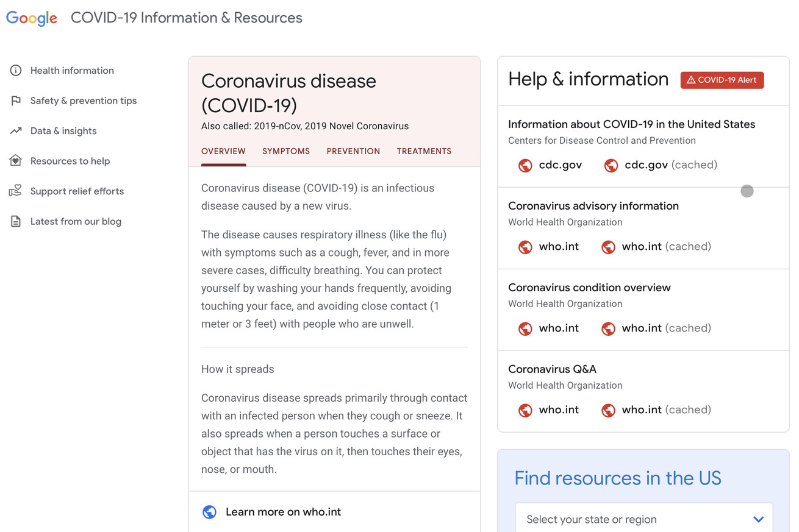799x532 pixels.
Task: Open Resources to help in sidebar
Action: click(70, 161)
